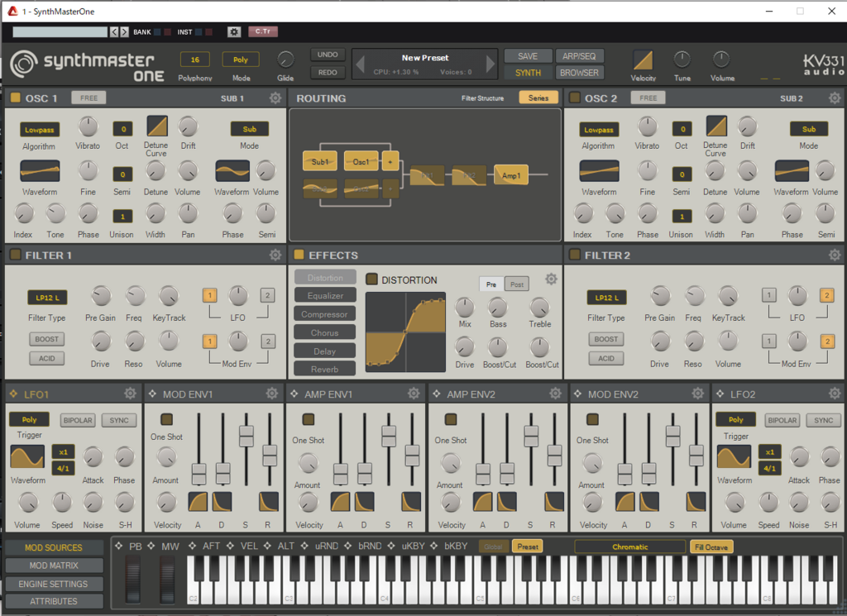Open the Chromatic scale dropdown
The image size is (847, 616).
click(x=629, y=547)
